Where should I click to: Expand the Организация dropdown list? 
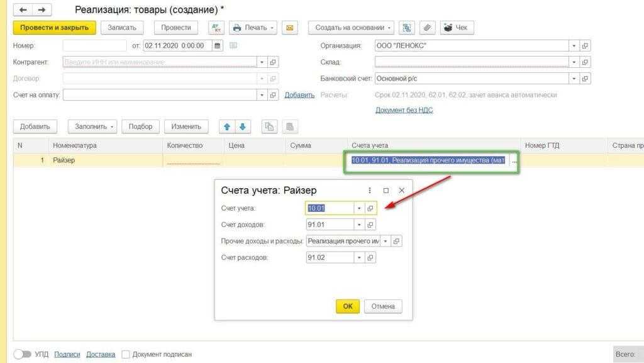(574, 46)
